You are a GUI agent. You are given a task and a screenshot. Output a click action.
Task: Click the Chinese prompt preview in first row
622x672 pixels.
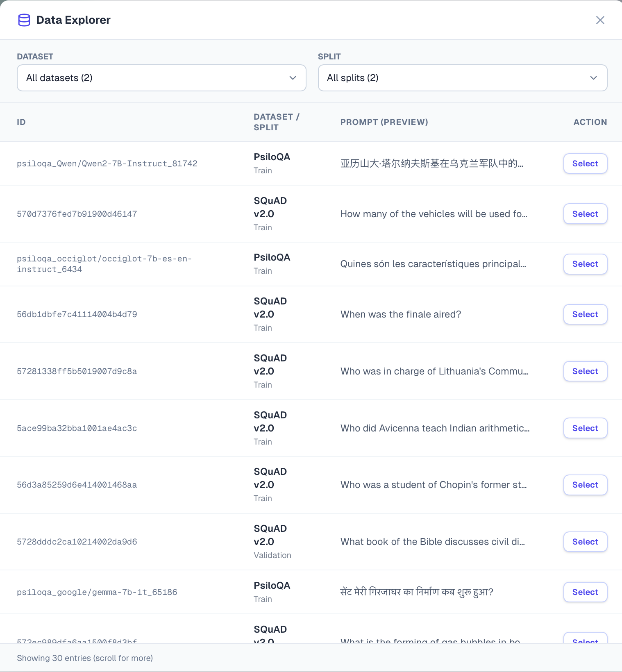point(432,163)
